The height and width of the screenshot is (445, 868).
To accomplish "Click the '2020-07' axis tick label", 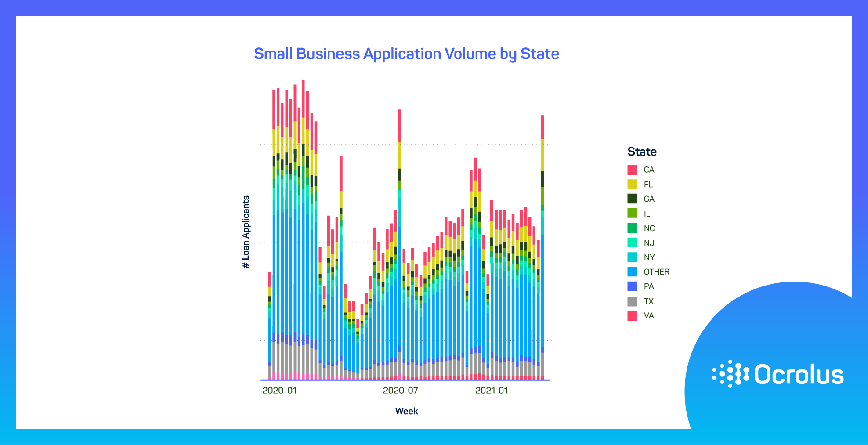I will coord(400,391).
